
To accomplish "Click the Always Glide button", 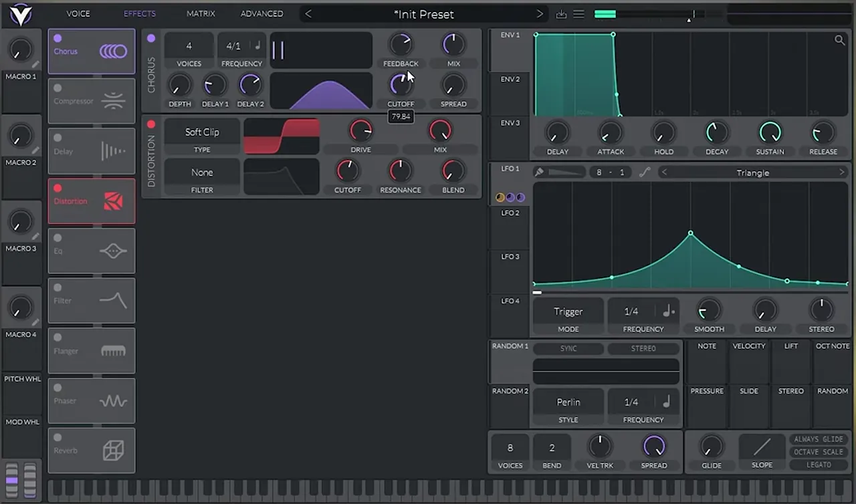I will click(x=818, y=439).
